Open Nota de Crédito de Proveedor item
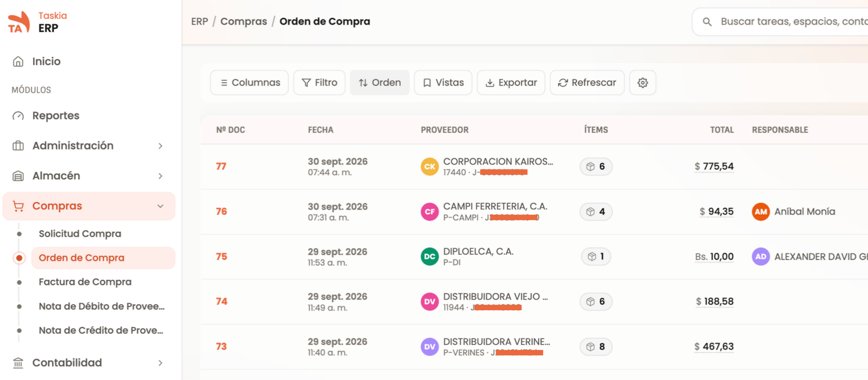Screen dimensions: 868x380 pyautogui.click(x=101, y=330)
